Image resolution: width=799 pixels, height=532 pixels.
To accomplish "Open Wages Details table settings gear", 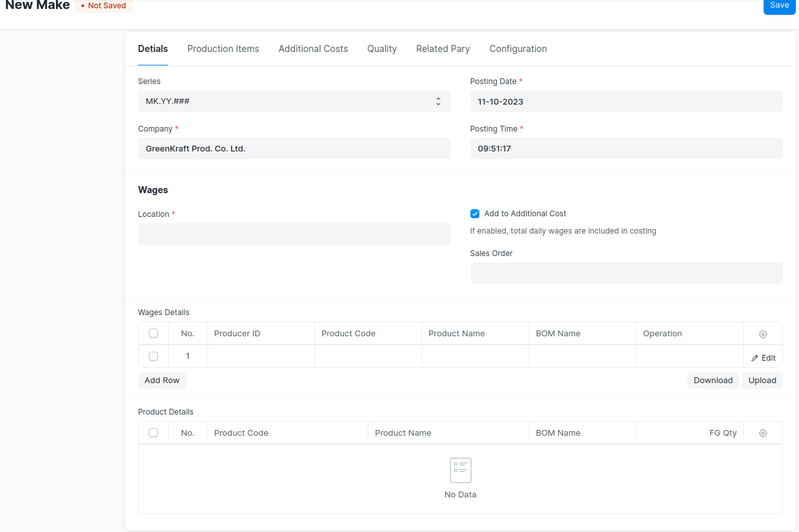I will click(x=762, y=334).
